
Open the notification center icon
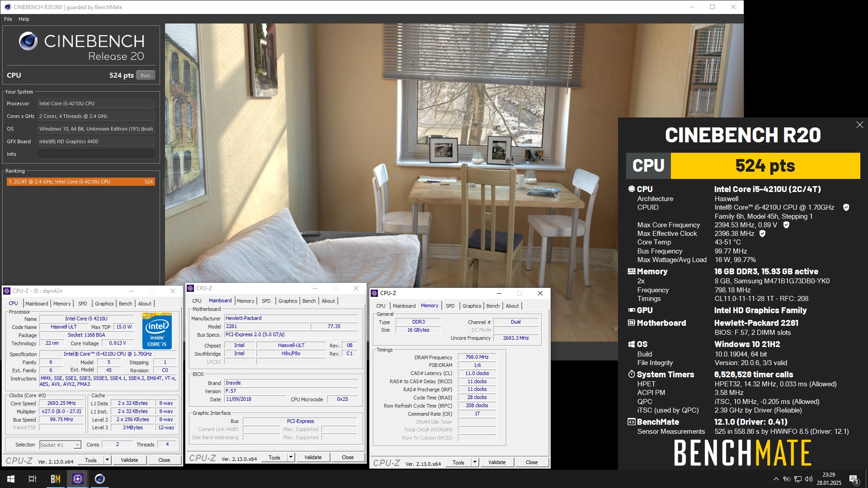[x=854, y=479]
